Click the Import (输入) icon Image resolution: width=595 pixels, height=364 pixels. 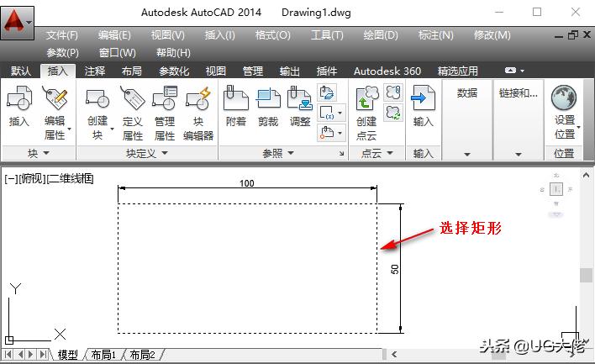point(423,98)
